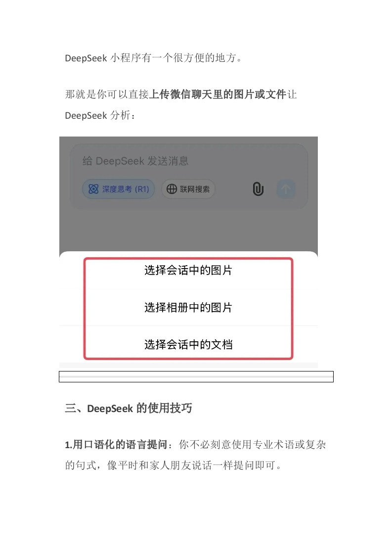Select 选择会话中的图片 option
392x555 pixels.
[188, 271]
